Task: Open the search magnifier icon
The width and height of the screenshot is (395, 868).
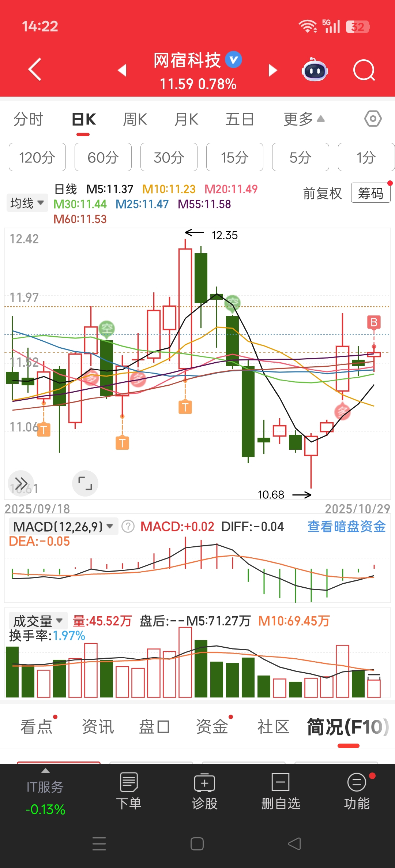Action: (x=364, y=70)
